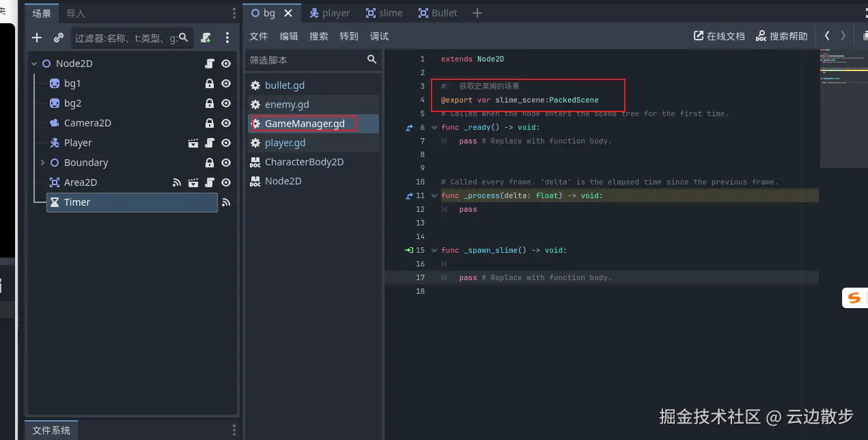The width and height of the screenshot is (868, 440).
Task: Toggle Area2D visibility eye
Action: (226, 182)
